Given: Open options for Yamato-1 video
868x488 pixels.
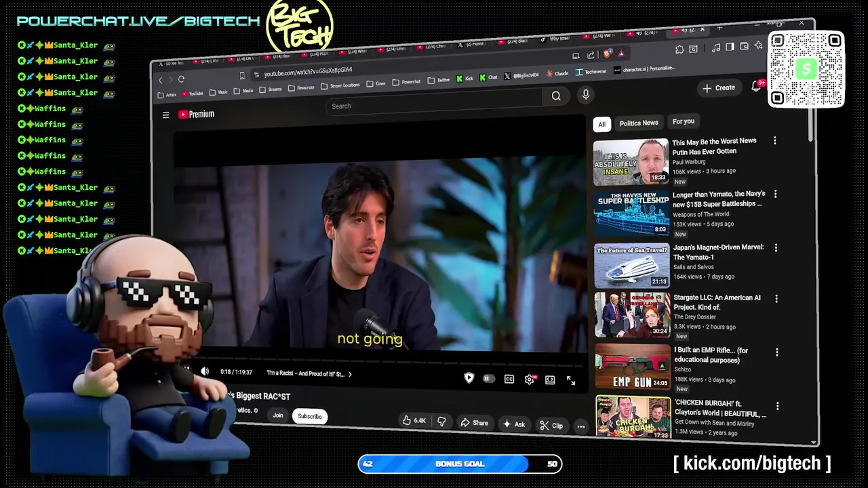Looking at the screenshot, I should [x=776, y=247].
